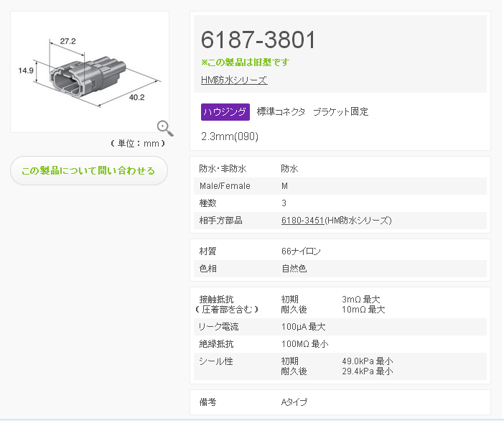Select the 100μA 最大 leak current value
The image size is (504, 421).
tap(303, 327)
